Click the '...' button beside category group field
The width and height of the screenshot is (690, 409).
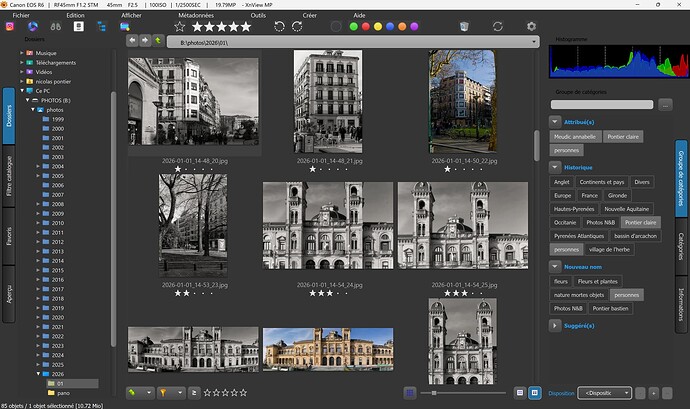666,104
